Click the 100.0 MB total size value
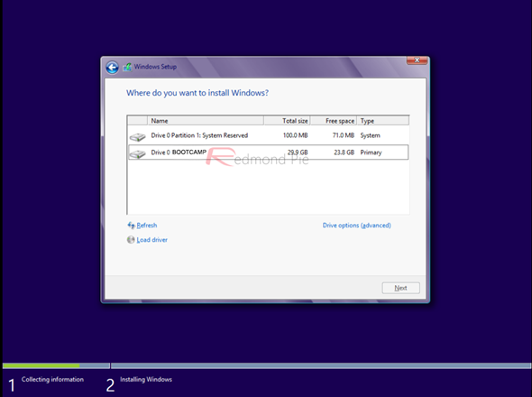 pos(295,135)
